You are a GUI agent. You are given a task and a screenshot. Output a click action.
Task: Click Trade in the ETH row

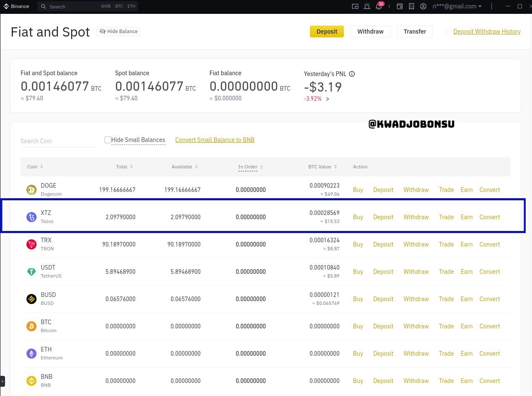point(446,354)
